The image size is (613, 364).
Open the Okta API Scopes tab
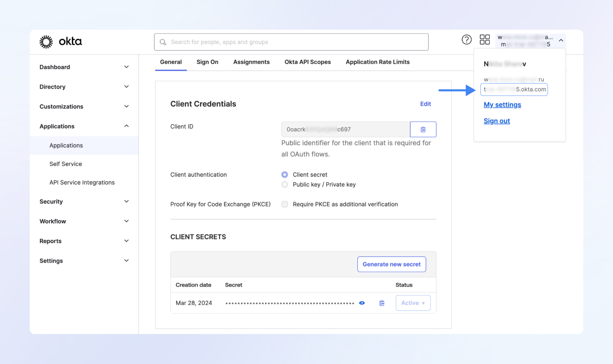[x=307, y=62]
